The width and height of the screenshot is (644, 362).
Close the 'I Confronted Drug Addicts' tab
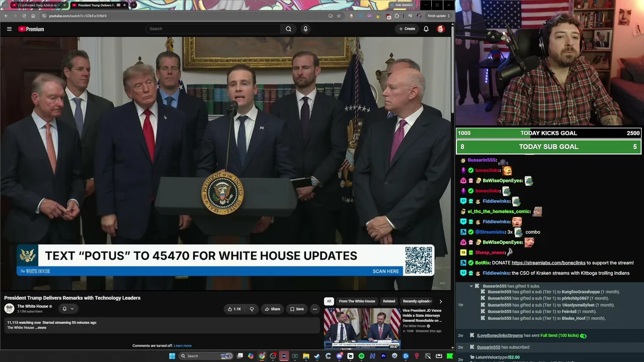(64, 5)
